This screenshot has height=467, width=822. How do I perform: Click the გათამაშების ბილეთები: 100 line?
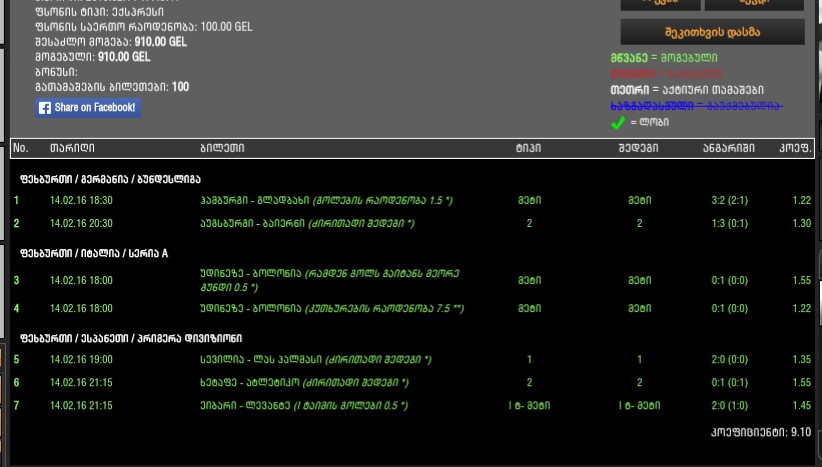coord(112,87)
